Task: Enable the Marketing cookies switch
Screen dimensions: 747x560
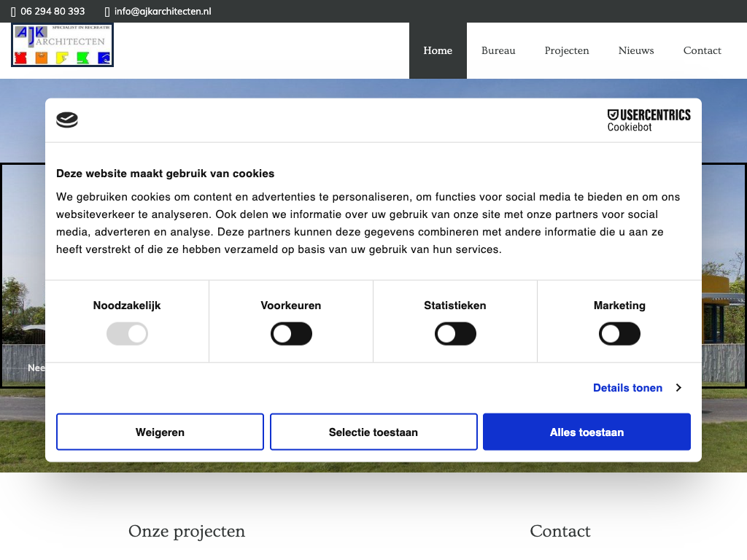Action: (x=619, y=335)
